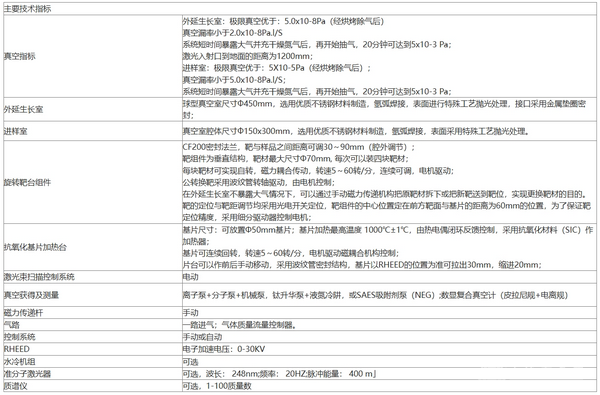Click the 旋转靶台组件 row label
This screenshot has height=395, width=600.
pos(27,183)
